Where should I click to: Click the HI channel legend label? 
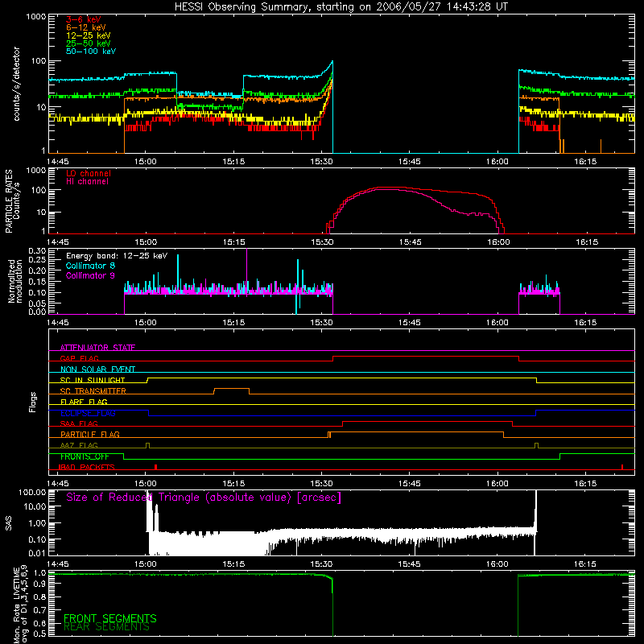(x=87, y=181)
